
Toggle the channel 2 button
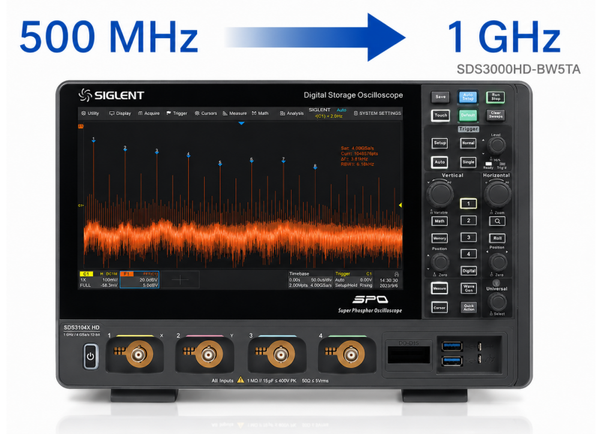coord(468,220)
